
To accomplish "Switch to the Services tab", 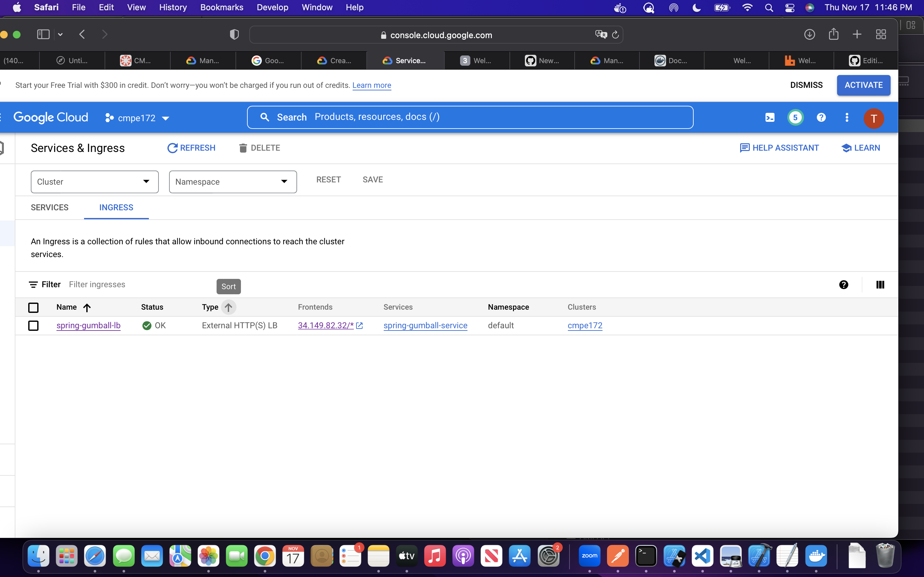I will (x=50, y=208).
